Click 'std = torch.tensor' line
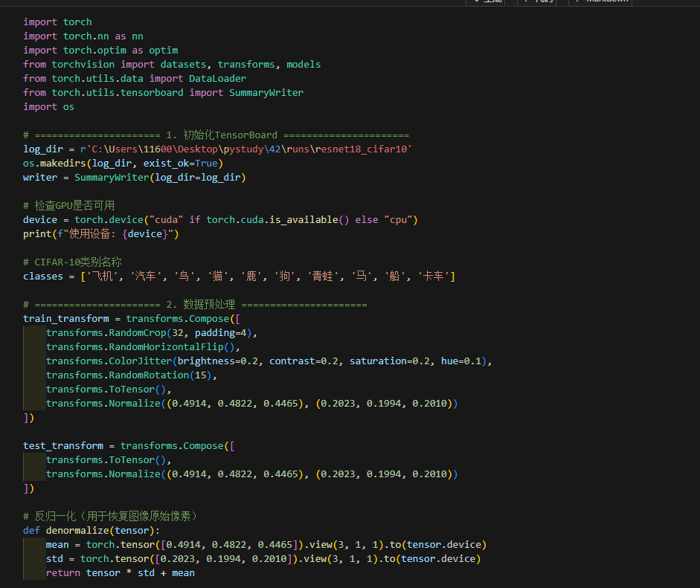The image size is (700, 588). tap(263, 559)
